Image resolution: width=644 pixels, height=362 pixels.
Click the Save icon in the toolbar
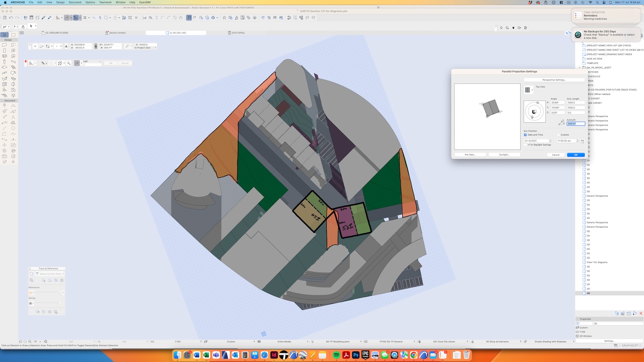pos(5,18)
